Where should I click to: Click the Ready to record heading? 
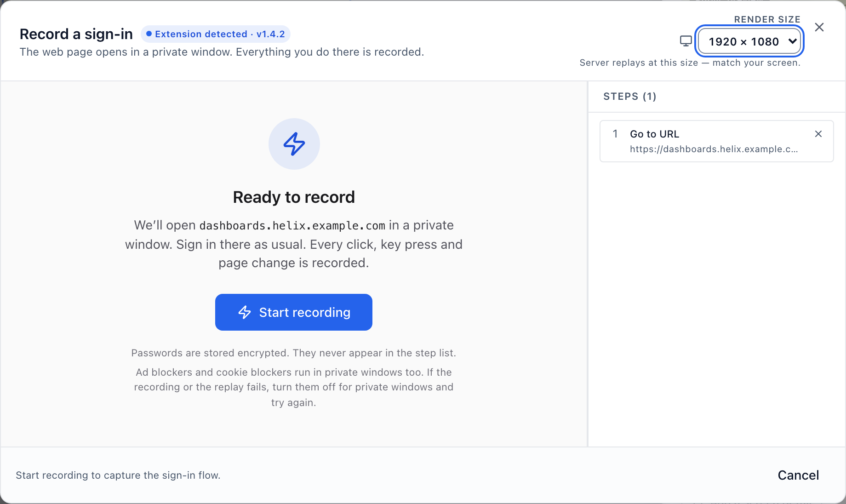(294, 197)
